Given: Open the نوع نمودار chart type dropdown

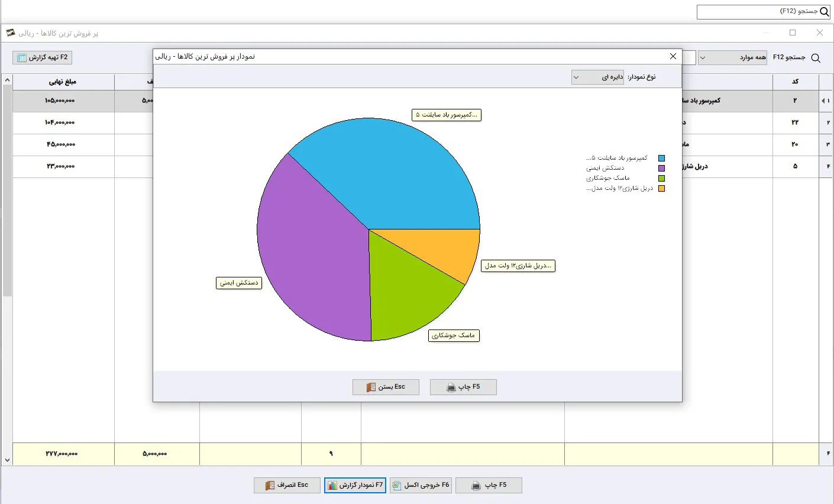Looking at the screenshot, I should tap(597, 77).
